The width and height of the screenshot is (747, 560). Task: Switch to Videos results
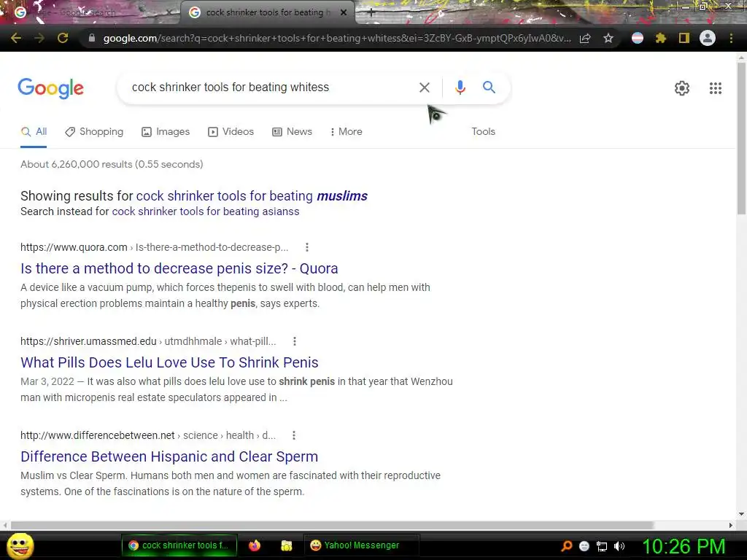(x=231, y=132)
